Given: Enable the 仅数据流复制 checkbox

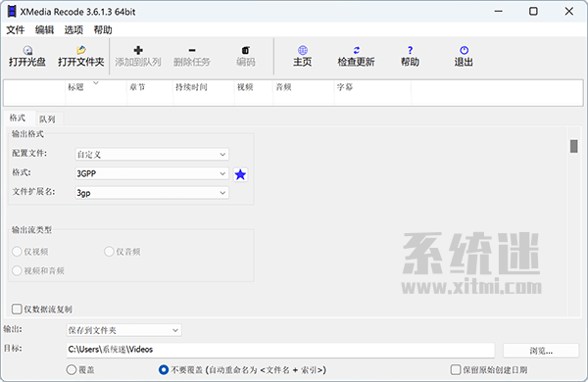Looking at the screenshot, I should point(17,309).
